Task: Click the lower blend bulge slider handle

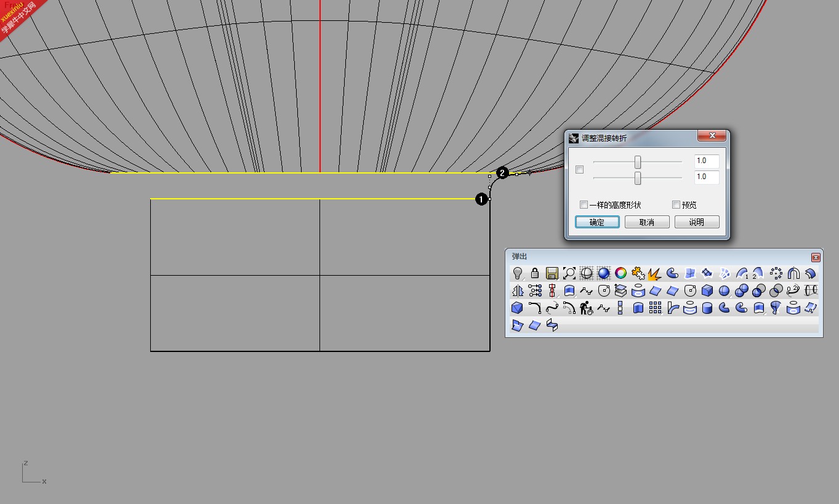Action: coord(638,178)
